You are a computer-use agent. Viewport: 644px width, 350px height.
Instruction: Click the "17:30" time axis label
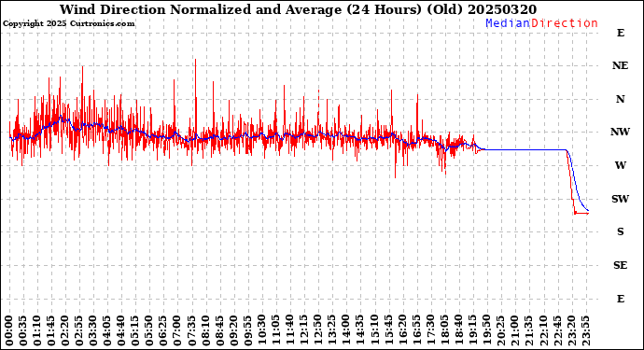click(430, 331)
